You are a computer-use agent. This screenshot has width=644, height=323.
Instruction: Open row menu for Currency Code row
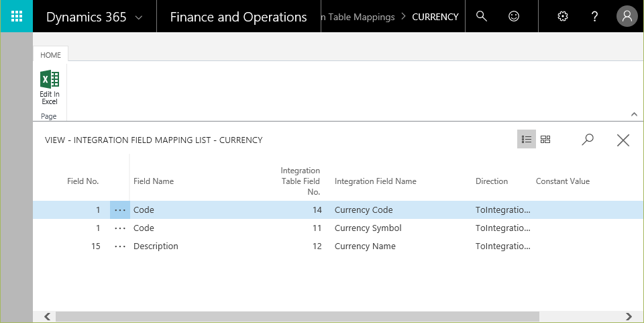(x=120, y=210)
